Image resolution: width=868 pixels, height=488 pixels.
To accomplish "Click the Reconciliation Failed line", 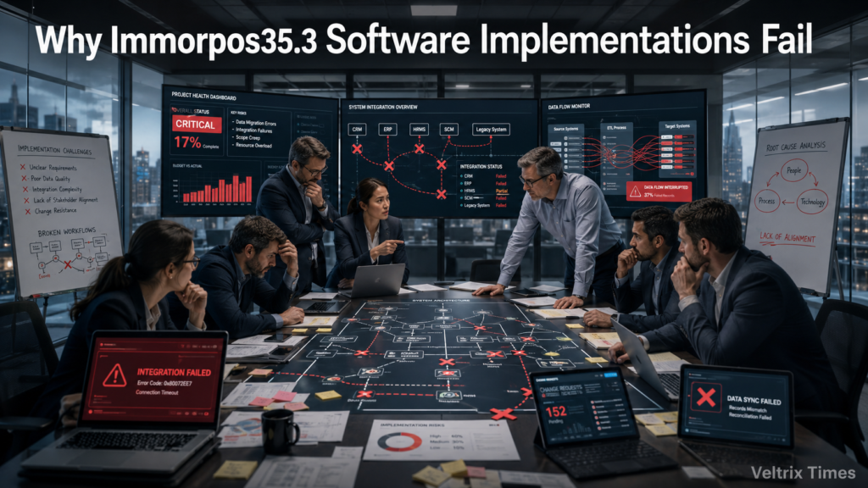I will (x=749, y=417).
